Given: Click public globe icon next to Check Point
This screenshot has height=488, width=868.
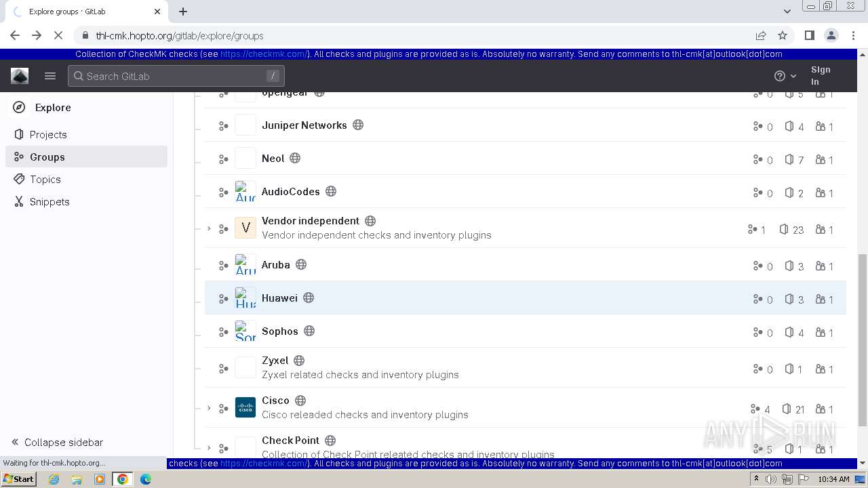Looking at the screenshot, I should pos(330,440).
